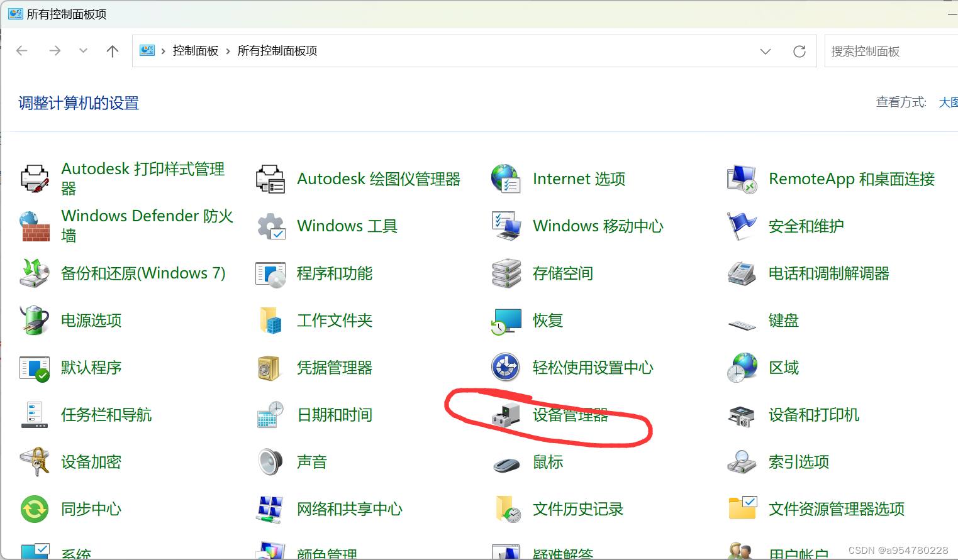This screenshot has width=958, height=560.
Task: Open 设备管理器 icon
Action: point(506,415)
